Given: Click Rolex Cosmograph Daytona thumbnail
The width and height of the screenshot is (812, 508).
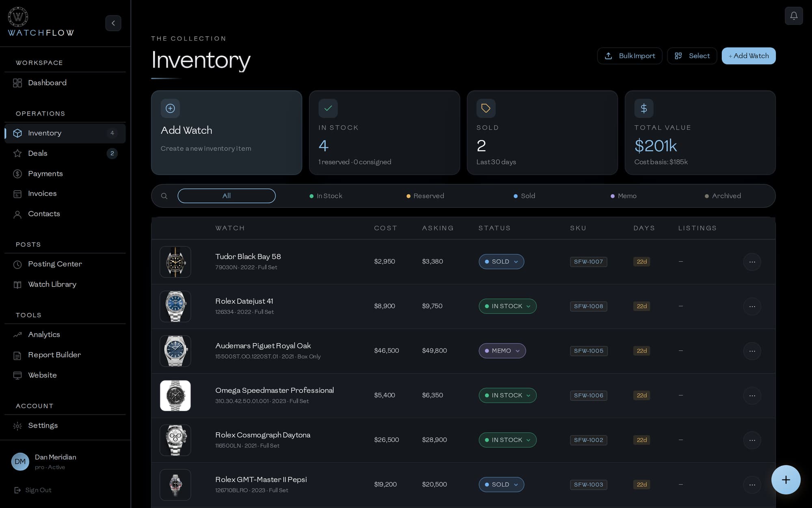Looking at the screenshot, I should click(x=175, y=440).
